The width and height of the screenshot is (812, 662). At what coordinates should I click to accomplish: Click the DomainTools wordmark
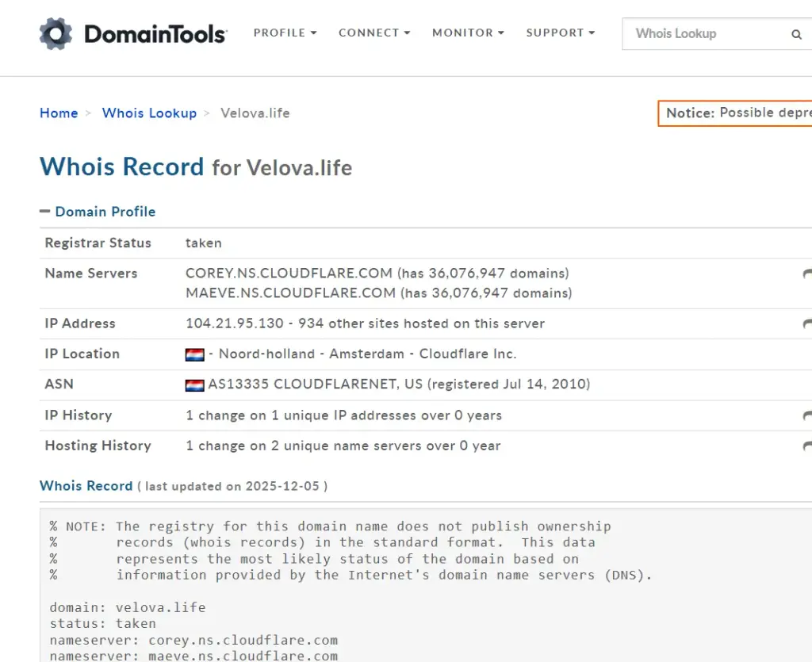(155, 34)
